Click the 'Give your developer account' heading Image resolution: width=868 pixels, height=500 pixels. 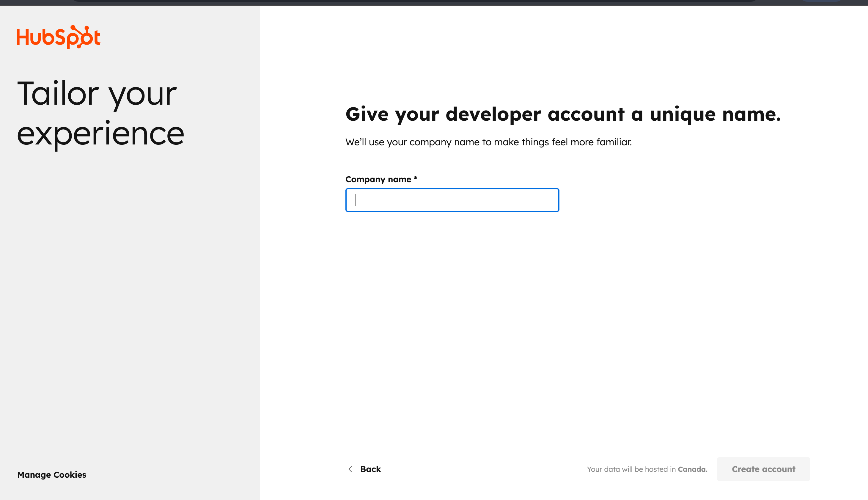pyautogui.click(x=562, y=114)
